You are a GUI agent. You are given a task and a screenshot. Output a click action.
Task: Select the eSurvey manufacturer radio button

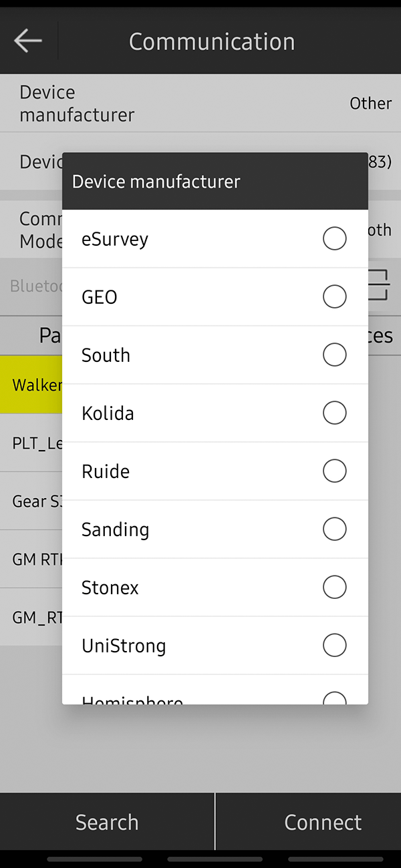pos(334,238)
